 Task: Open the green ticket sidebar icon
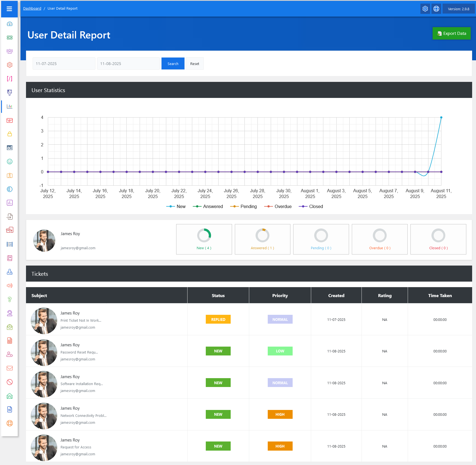click(x=10, y=38)
